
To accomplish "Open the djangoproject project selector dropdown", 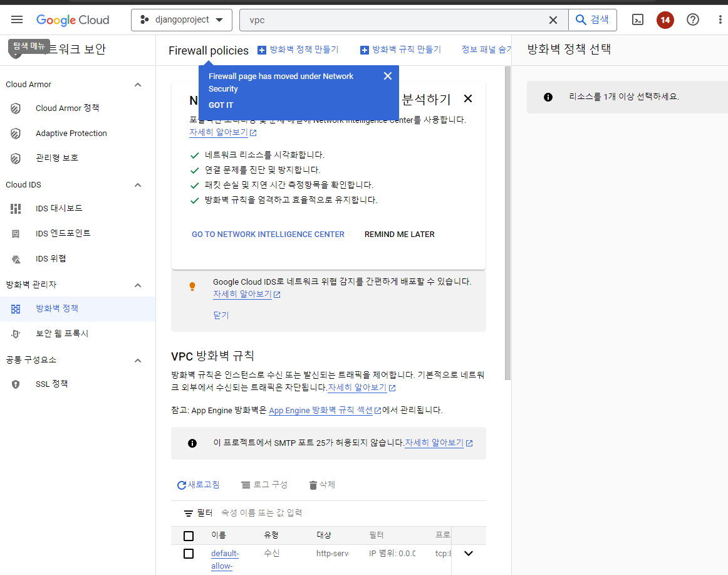I will 182,20.
